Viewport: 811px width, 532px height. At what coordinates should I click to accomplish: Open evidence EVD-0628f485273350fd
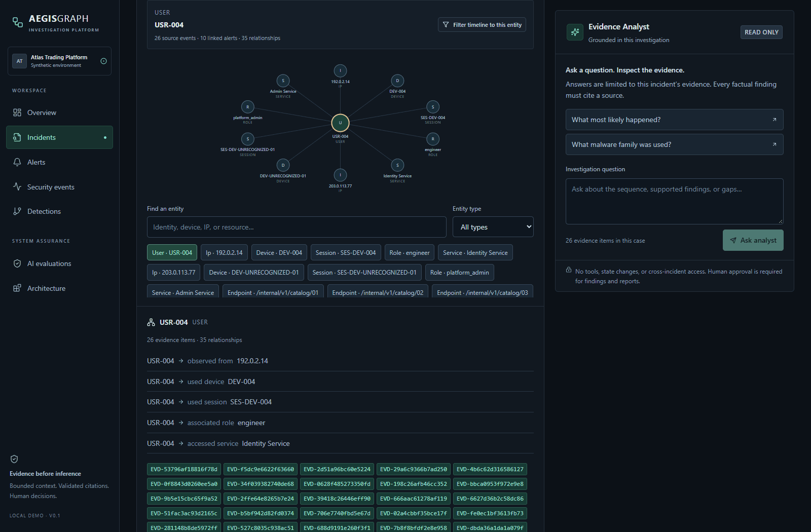pos(337,484)
